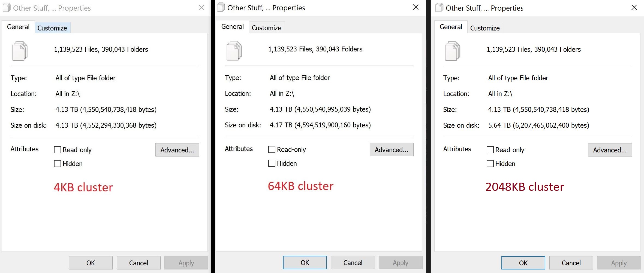
Task: Enable Read-only in the 4KB cluster dialog
Action: tap(58, 150)
